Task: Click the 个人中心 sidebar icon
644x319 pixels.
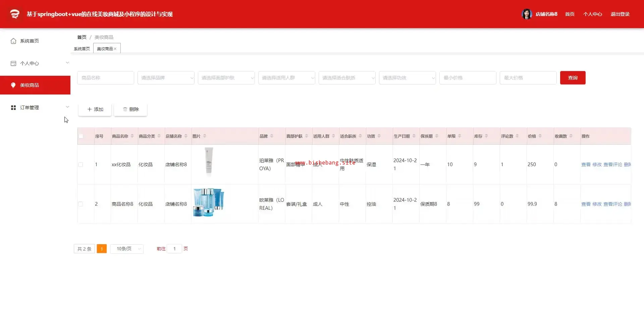Action: [13, 63]
